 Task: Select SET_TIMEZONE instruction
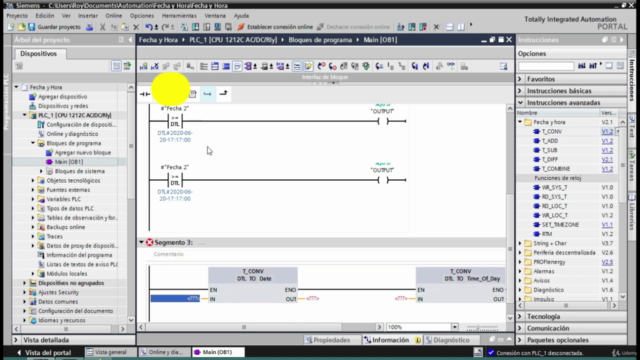tap(560, 225)
